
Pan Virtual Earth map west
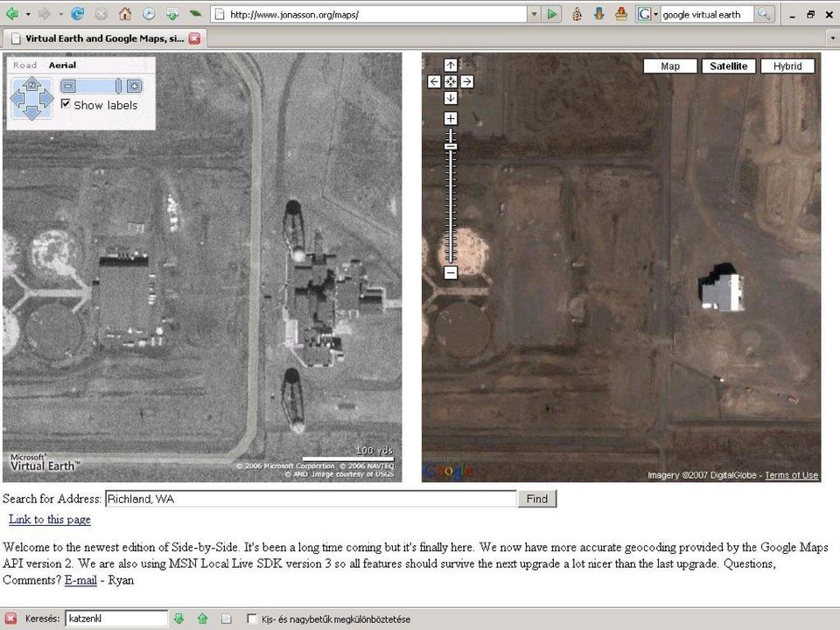(x=17, y=99)
